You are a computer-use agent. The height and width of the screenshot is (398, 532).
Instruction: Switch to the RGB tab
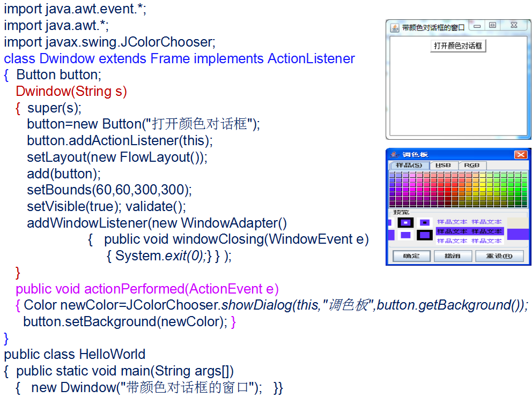(x=471, y=166)
